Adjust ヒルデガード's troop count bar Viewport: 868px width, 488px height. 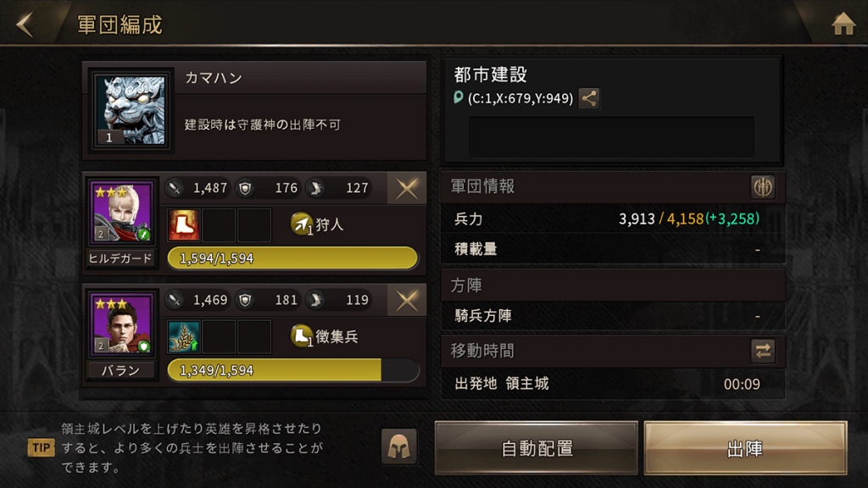(x=292, y=258)
